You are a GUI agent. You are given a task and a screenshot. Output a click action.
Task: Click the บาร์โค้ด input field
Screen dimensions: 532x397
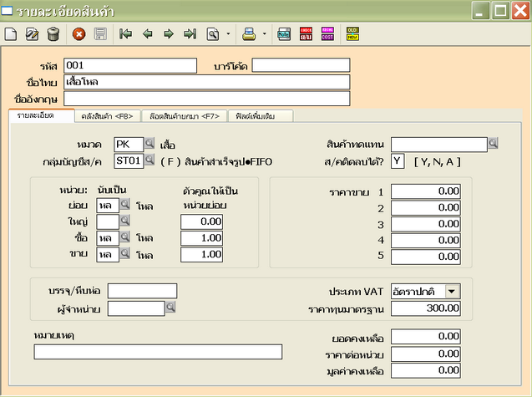pos(301,65)
